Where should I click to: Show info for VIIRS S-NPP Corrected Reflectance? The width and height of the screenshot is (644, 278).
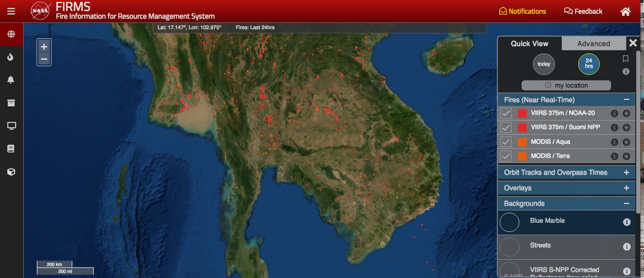tap(627, 271)
